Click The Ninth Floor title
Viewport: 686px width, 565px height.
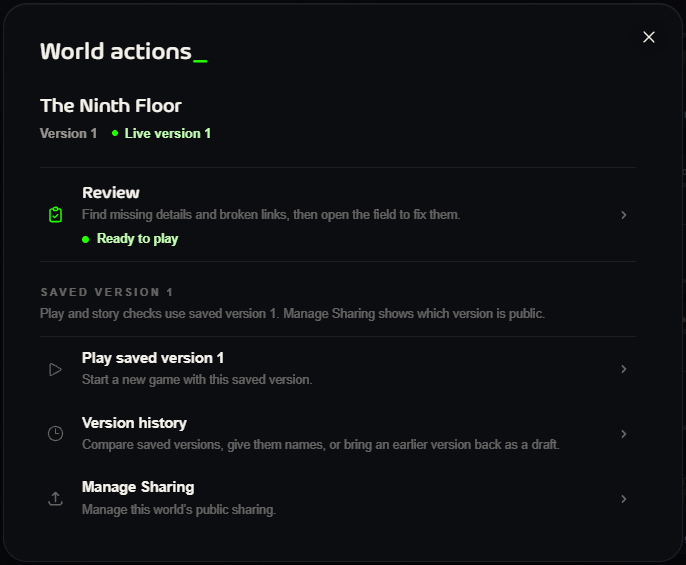pyautogui.click(x=111, y=106)
